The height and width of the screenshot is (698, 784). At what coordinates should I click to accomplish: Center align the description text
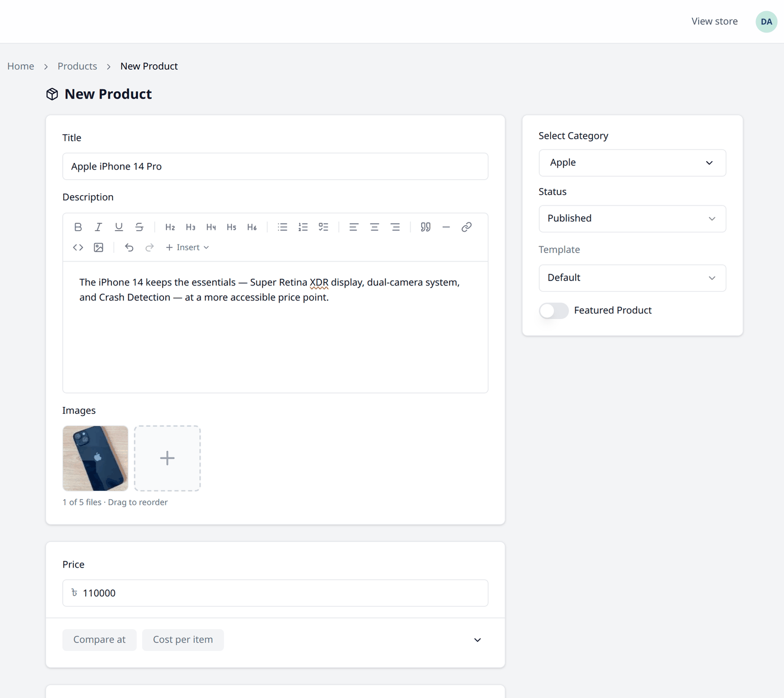click(375, 227)
